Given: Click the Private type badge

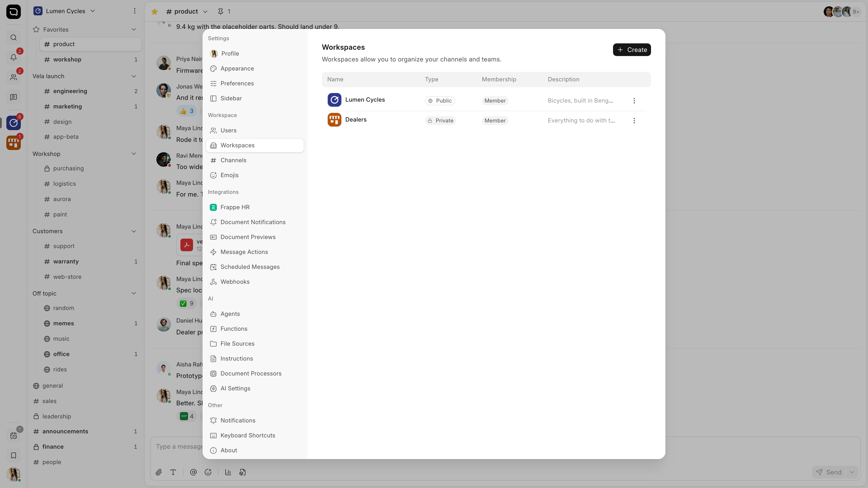Looking at the screenshot, I should (440, 121).
